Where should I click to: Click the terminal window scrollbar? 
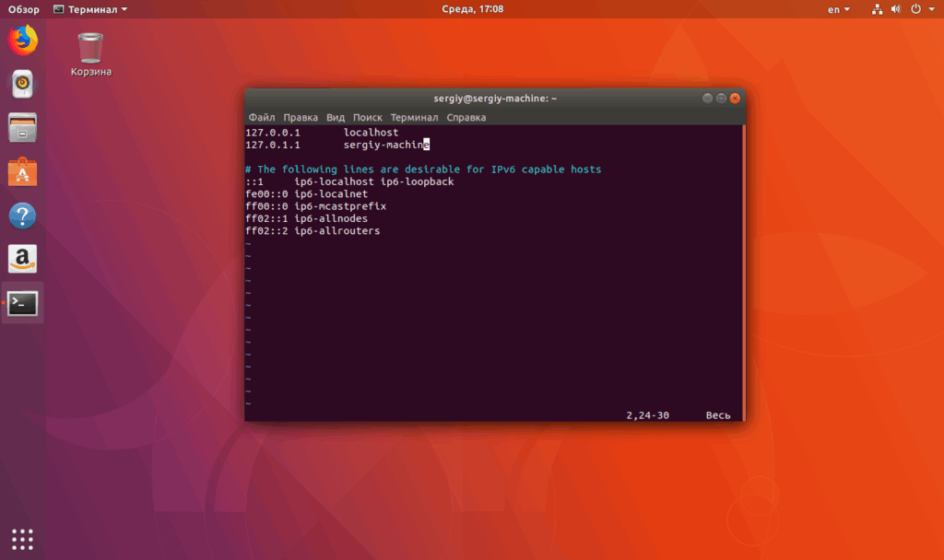(x=744, y=273)
